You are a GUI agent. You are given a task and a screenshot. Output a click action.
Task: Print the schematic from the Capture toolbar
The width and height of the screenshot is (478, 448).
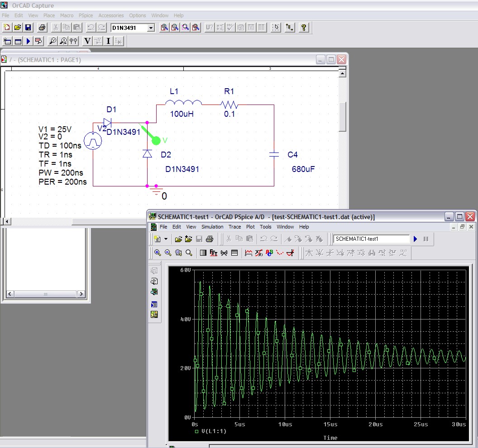pos(42,28)
